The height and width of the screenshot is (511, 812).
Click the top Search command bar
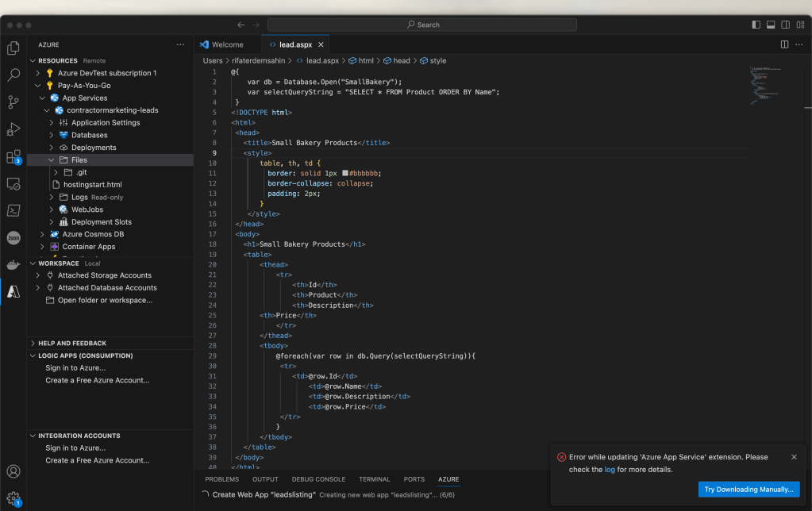coord(422,25)
